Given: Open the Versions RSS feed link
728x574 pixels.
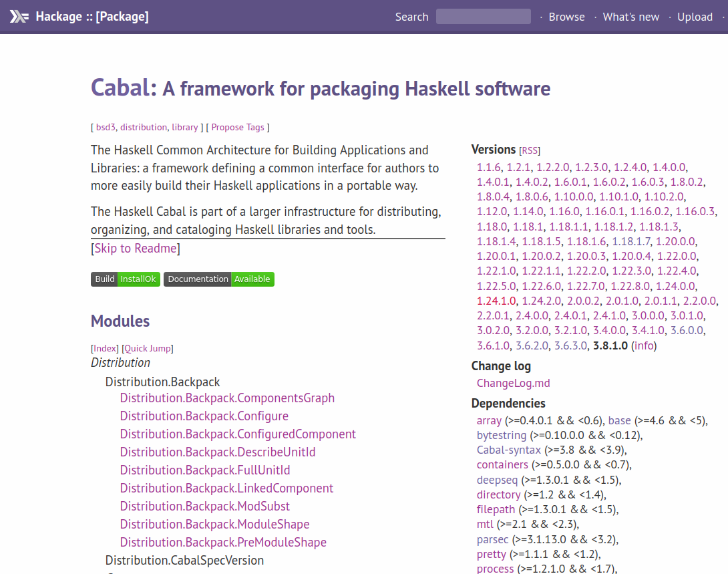Looking at the screenshot, I should [x=530, y=150].
